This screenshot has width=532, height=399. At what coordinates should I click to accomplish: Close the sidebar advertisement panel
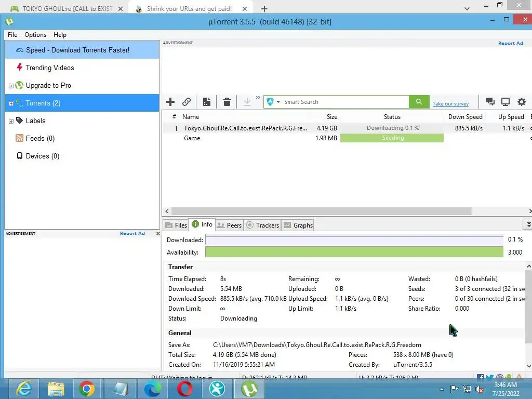[x=158, y=233]
